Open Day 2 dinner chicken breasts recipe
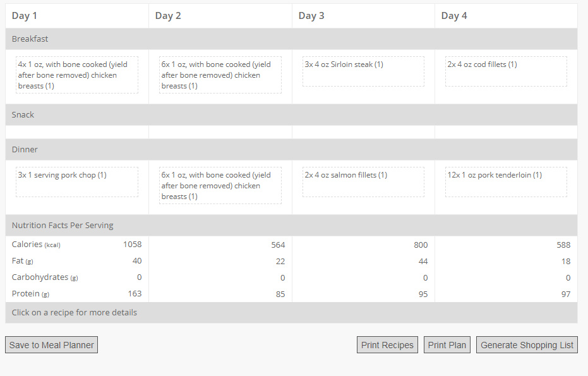 [220, 185]
